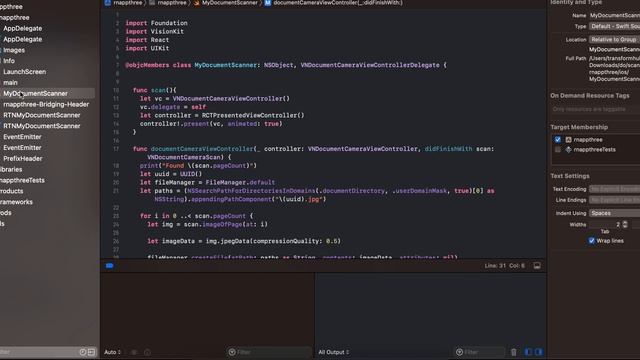Open the Location Relative to Group dropdown
640x360 pixels.
pyautogui.click(x=614, y=40)
